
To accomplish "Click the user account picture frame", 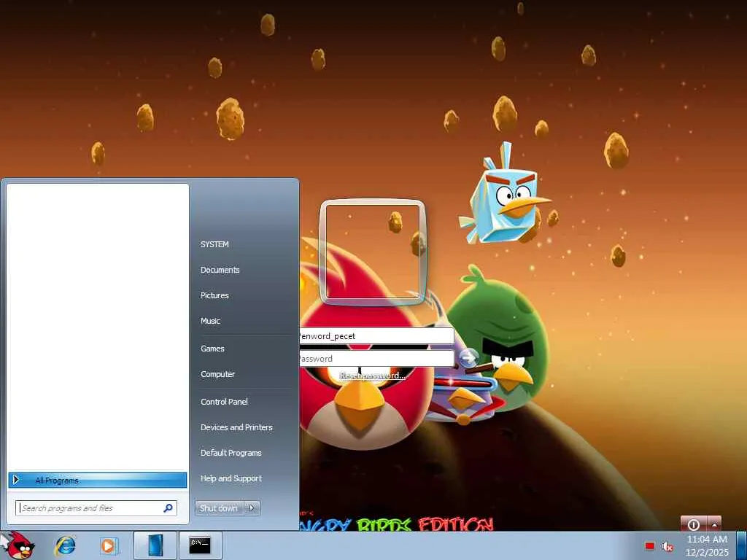I will [x=372, y=252].
